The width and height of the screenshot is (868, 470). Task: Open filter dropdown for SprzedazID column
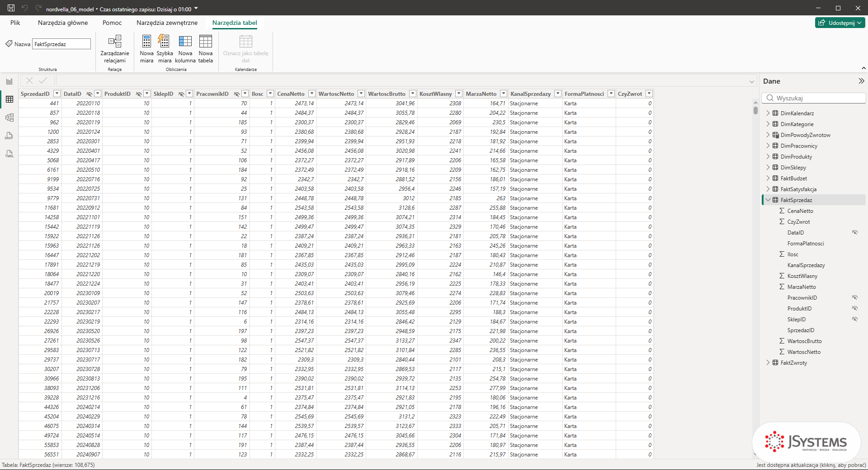click(x=57, y=94)
